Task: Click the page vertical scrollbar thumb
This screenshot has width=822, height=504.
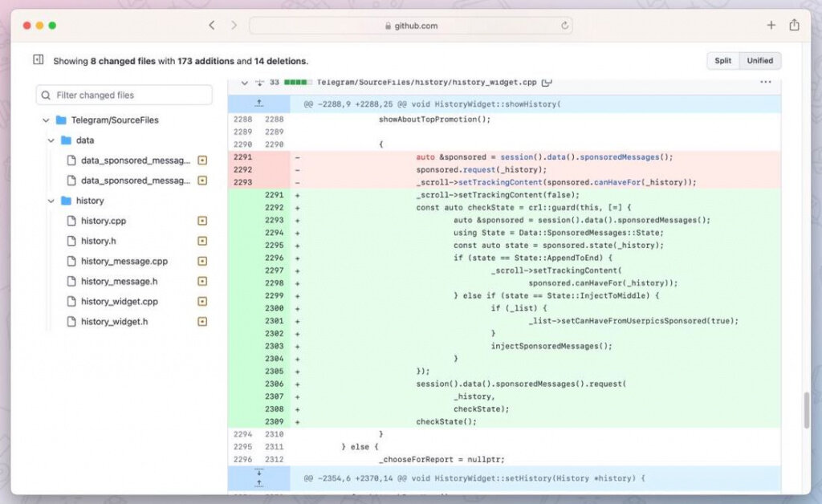Action: tap(807, 410)
